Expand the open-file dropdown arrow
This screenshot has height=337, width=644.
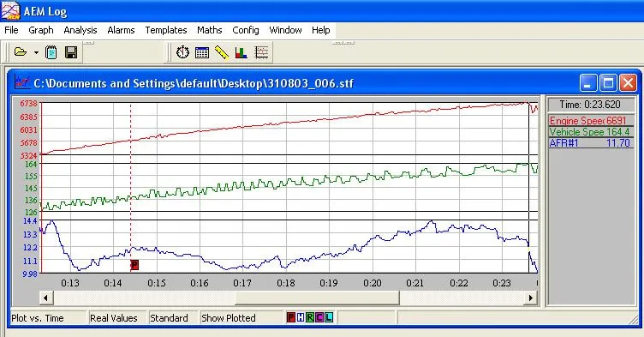coord(36,52)
